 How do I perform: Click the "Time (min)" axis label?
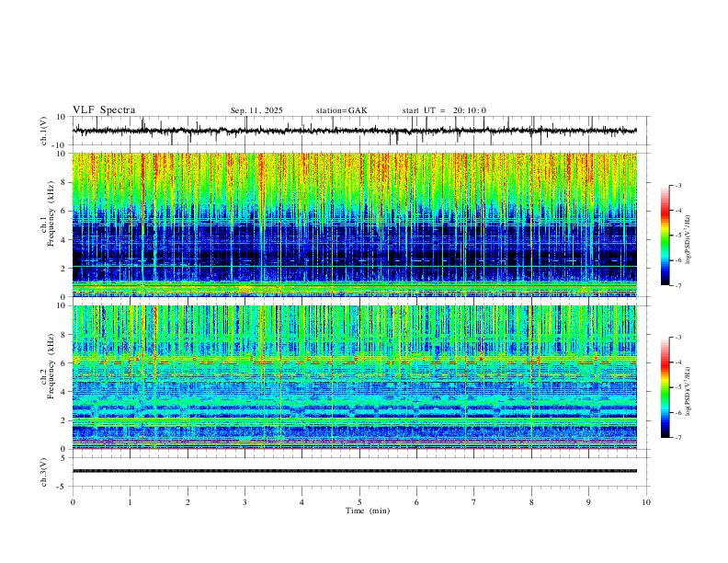[368, 511]
